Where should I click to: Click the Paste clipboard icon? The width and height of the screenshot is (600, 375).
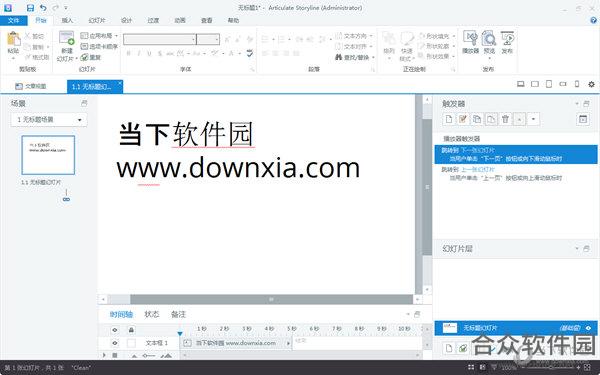click(13, 39)
